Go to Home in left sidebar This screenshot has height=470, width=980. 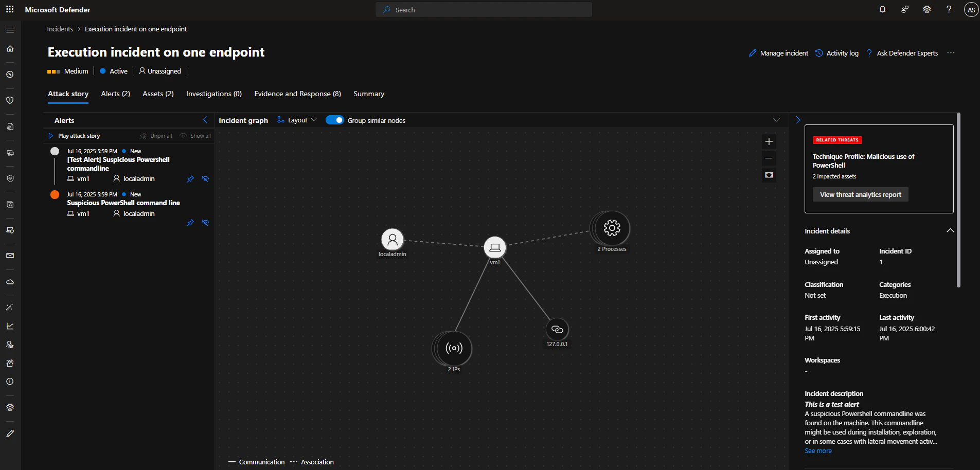click(x=10, y=48)
